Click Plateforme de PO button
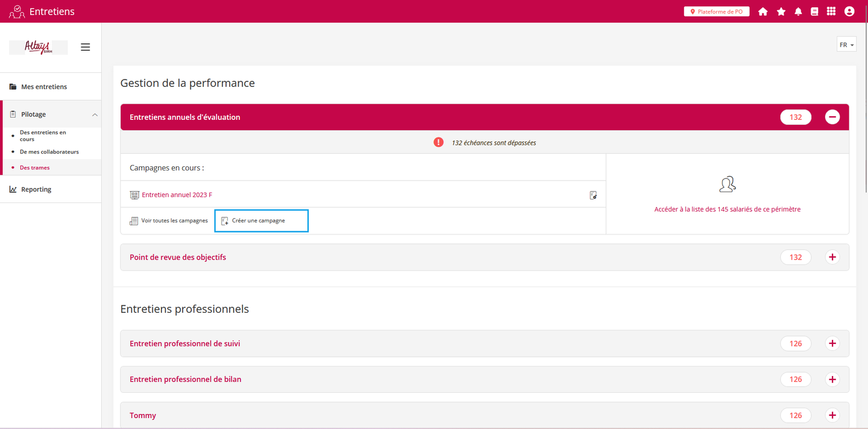Viewport: 868px width, 429px height. 716,11
